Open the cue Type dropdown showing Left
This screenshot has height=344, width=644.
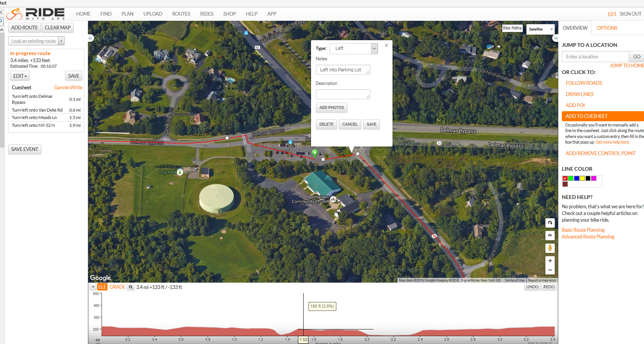click(x=353, y=48)
